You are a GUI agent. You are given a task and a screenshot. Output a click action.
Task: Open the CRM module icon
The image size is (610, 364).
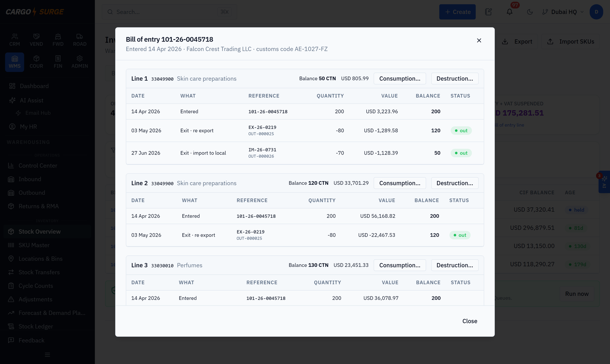click(x=15, y=40)
